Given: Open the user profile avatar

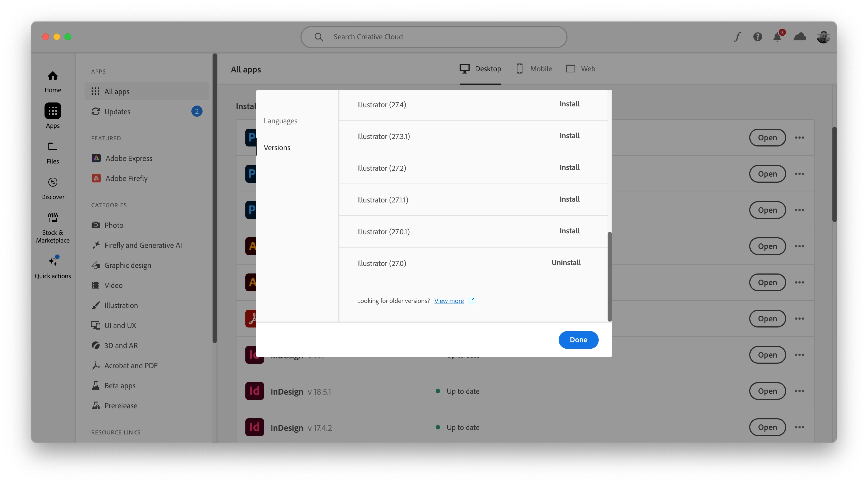Looking at the screenshot, I should 823,37.
